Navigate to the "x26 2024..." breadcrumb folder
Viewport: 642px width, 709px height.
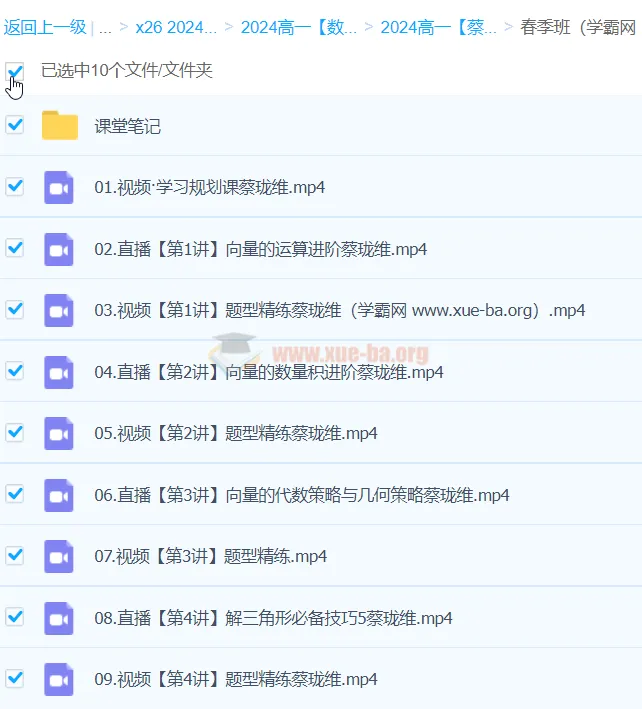click(176, 27)
